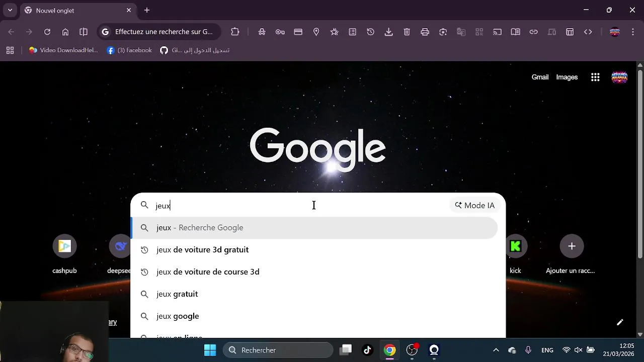Open a new tab with plus button
Screen dimensions: 644x362
point(147,10)
